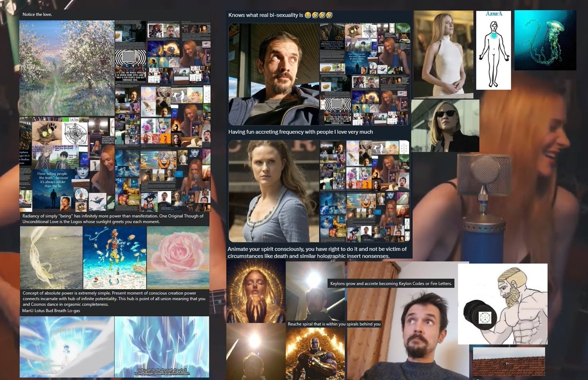Click the 'Notice the love.' caption
The height and width of the screenshot is (380, 588).
click(37, 14)
